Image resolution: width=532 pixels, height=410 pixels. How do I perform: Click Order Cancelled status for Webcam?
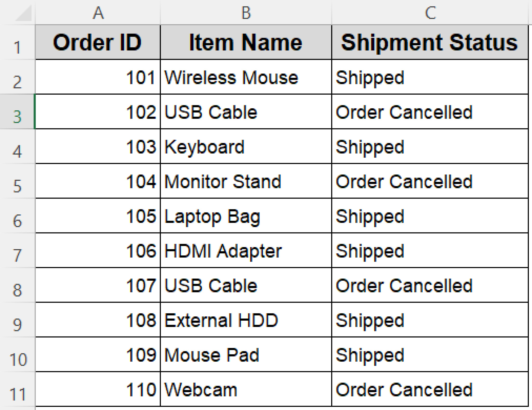pos(430,389)
